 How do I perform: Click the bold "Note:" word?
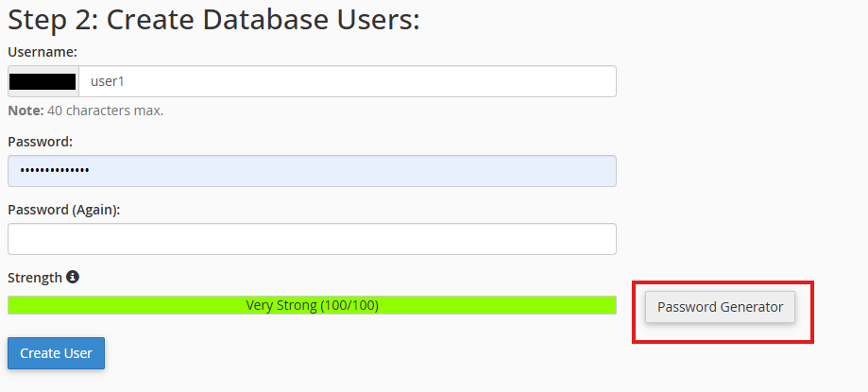coord(26,111)
